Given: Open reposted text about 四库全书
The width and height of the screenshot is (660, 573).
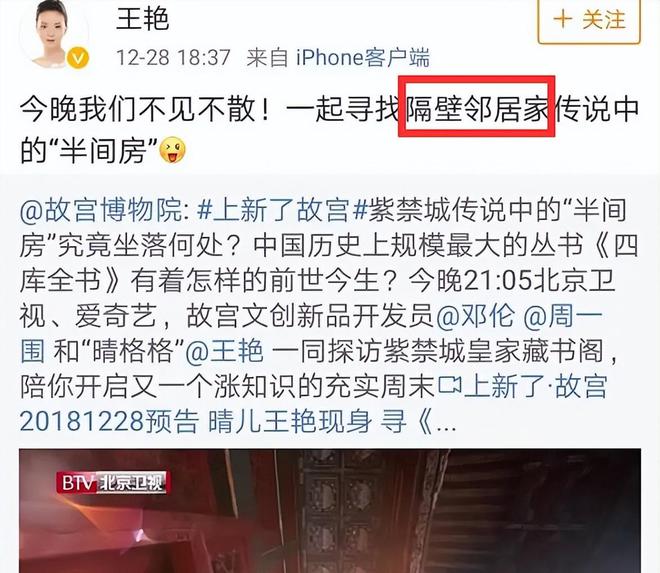Looking at the screenshot, I should [x=330, y=263].
